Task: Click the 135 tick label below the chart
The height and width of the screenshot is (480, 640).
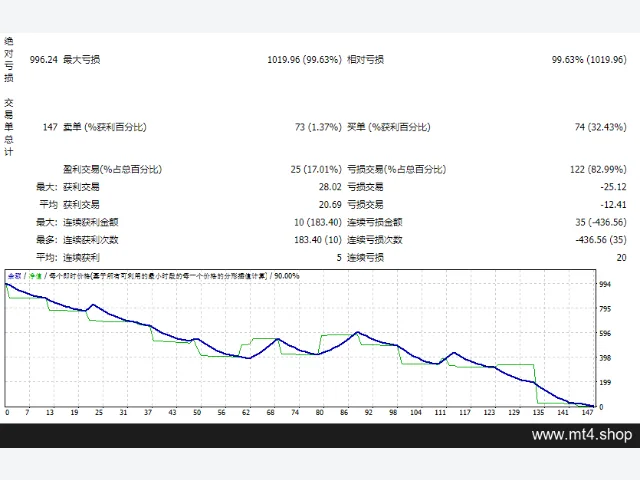Action: tap(538, 412)
